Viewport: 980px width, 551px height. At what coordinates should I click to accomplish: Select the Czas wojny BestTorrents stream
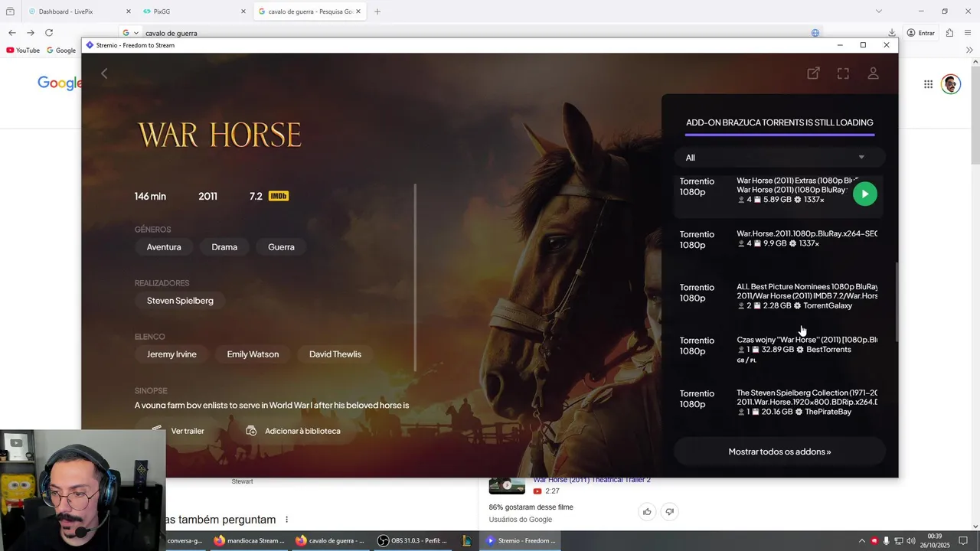click(779, 349)
